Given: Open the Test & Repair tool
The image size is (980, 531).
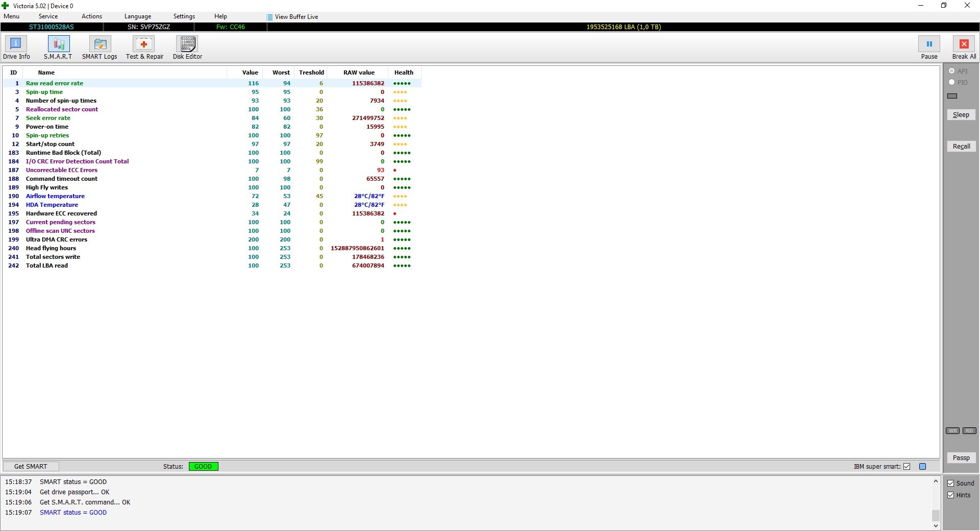Looking at the screenshot, I should click(x=144, y=44).
